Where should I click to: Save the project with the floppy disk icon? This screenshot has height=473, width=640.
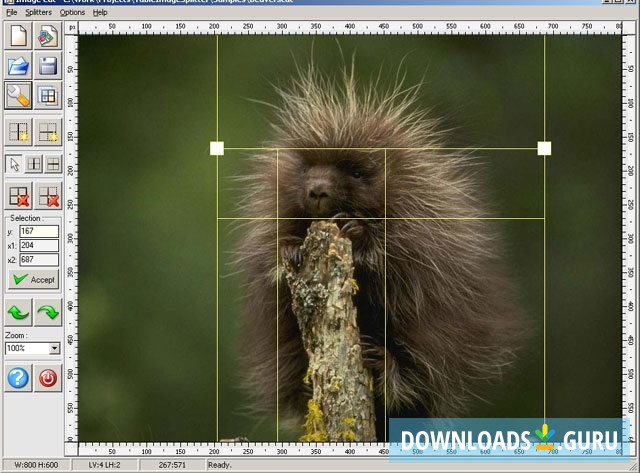tap(47, 67)
